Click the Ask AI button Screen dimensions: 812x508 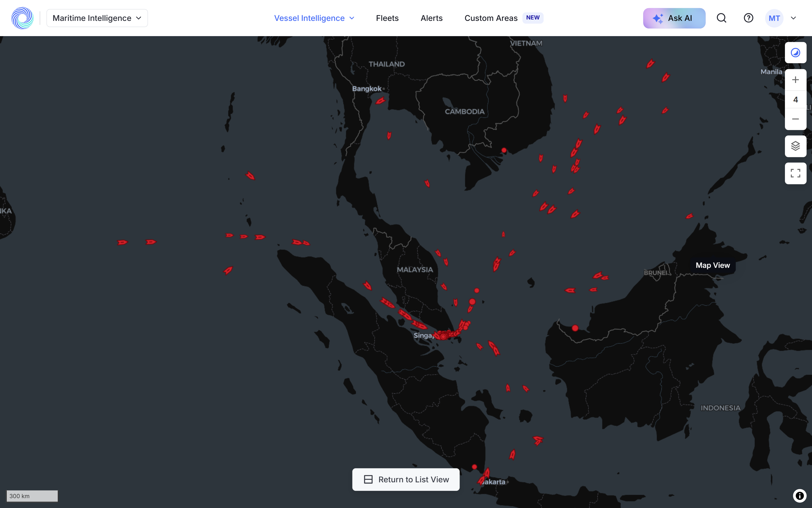point(674,18)
